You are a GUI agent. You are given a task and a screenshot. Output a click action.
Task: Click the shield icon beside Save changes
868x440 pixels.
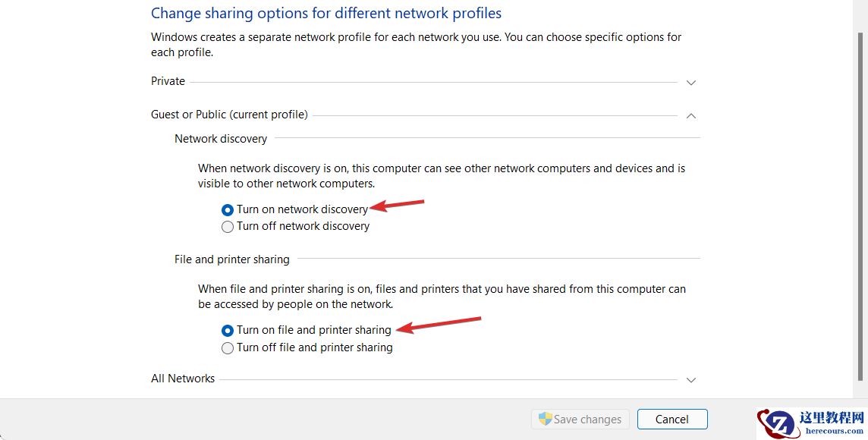pyautogui.click(x=545, y=419)
